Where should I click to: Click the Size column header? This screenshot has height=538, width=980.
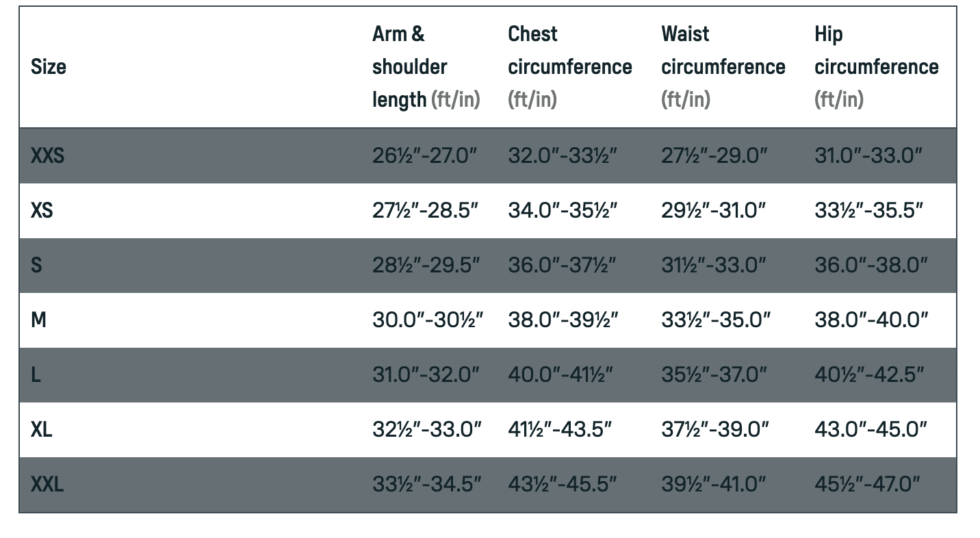(49, 67)
